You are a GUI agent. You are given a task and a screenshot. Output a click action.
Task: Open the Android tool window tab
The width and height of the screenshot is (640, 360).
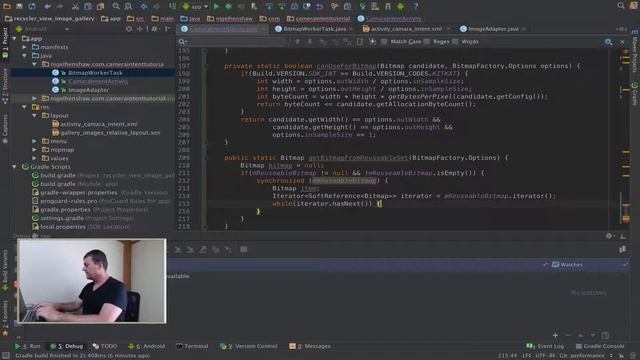coord(147,346)
